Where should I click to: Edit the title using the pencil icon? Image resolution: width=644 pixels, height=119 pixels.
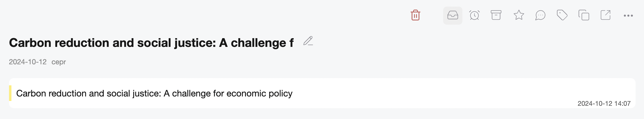click(308, 41)
